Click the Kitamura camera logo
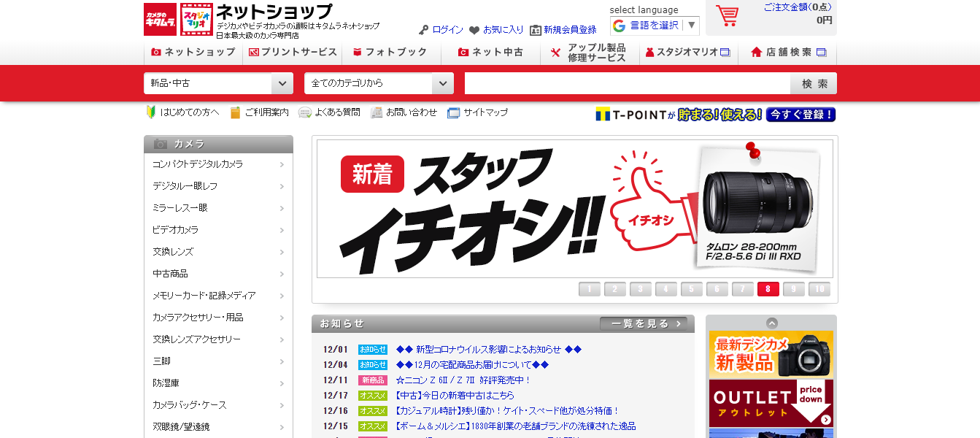 click(161, 20)
